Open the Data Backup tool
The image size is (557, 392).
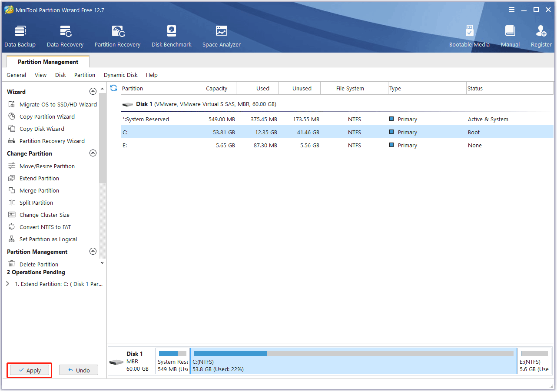[x=20, y=37]
